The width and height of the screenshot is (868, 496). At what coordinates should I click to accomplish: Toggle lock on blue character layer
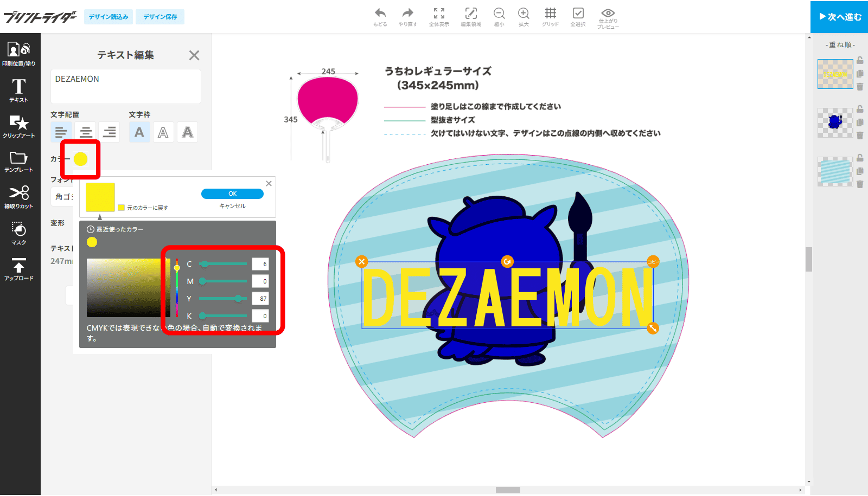coord(860,109)
